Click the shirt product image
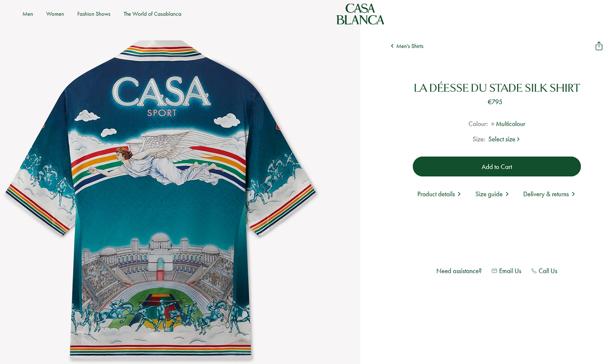Image resolution: width=611 pixels, height=364 pixels. tap(160, 200)
